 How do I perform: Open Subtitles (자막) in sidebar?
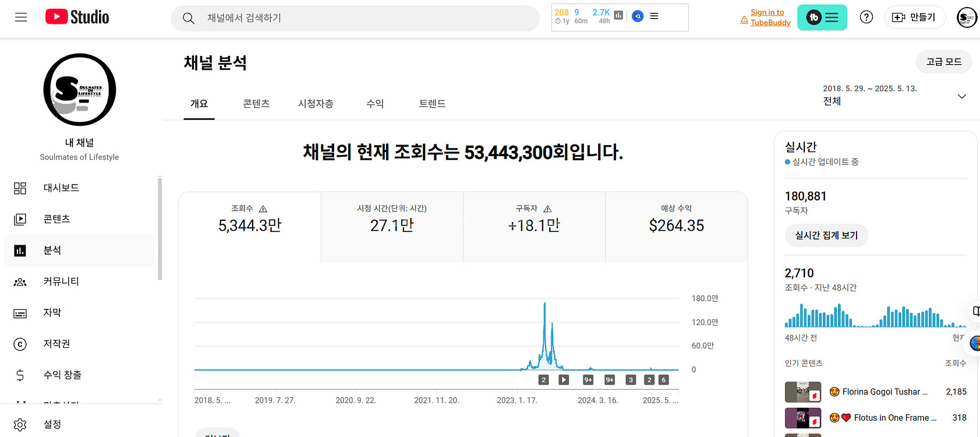(52, 313)
